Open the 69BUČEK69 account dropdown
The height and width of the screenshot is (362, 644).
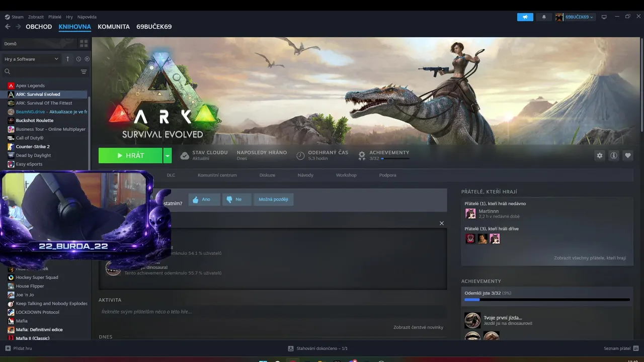click(x=580, y=17)
